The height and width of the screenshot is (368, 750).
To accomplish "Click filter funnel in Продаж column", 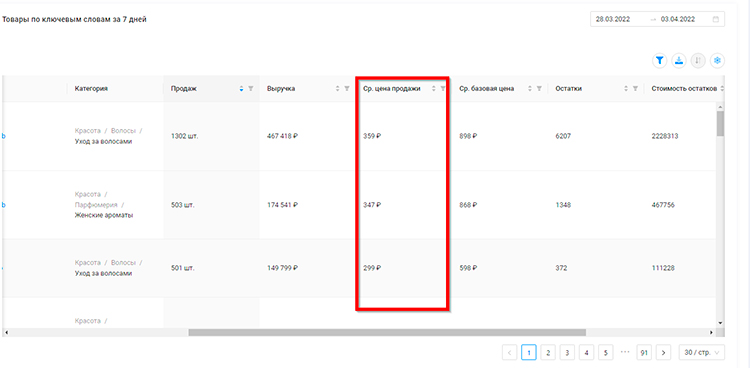I will coord(251,89).
